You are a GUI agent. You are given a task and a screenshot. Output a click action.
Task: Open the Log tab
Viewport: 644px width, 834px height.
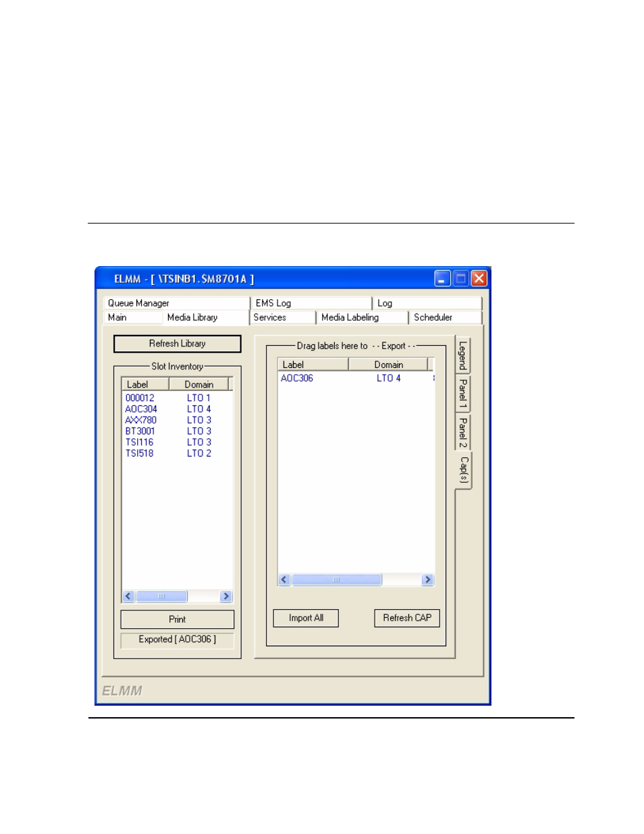[427, 303]
